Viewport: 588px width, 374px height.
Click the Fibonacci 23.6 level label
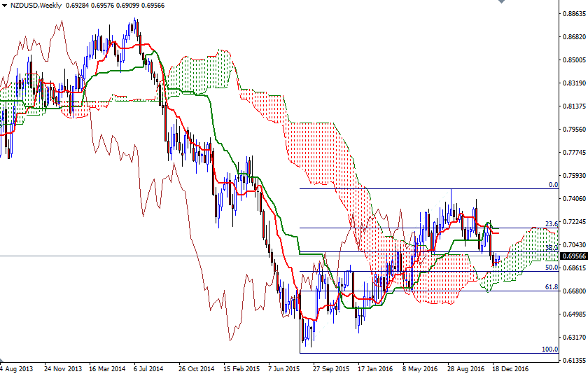(552, 224)
